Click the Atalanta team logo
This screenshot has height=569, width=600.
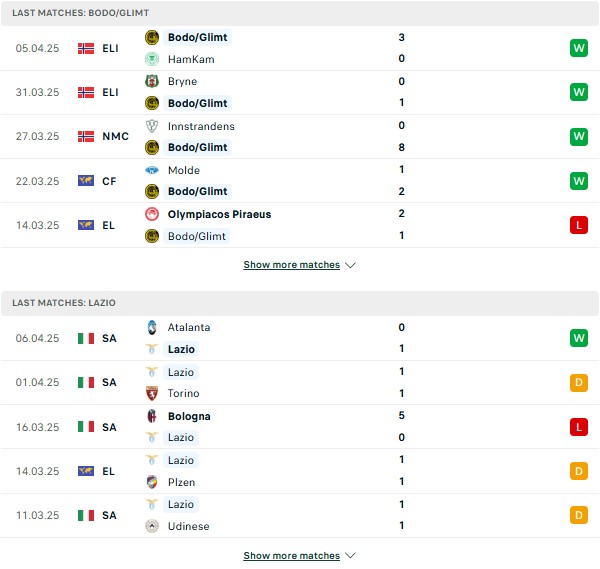click(152, 327)
